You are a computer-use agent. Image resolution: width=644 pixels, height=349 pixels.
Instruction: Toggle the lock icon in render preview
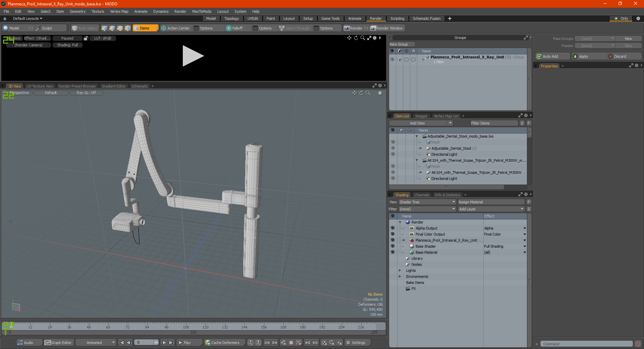click(x=86, y=38)
